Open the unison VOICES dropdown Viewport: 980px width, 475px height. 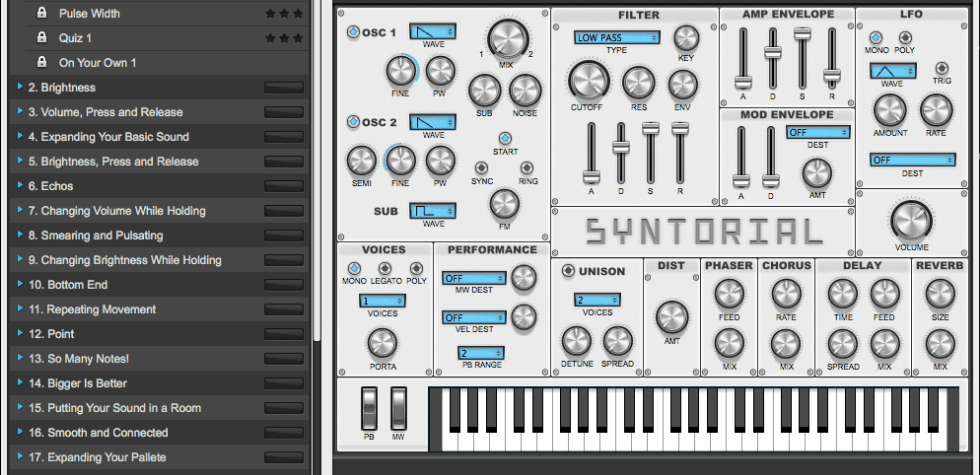coord(597,300)
